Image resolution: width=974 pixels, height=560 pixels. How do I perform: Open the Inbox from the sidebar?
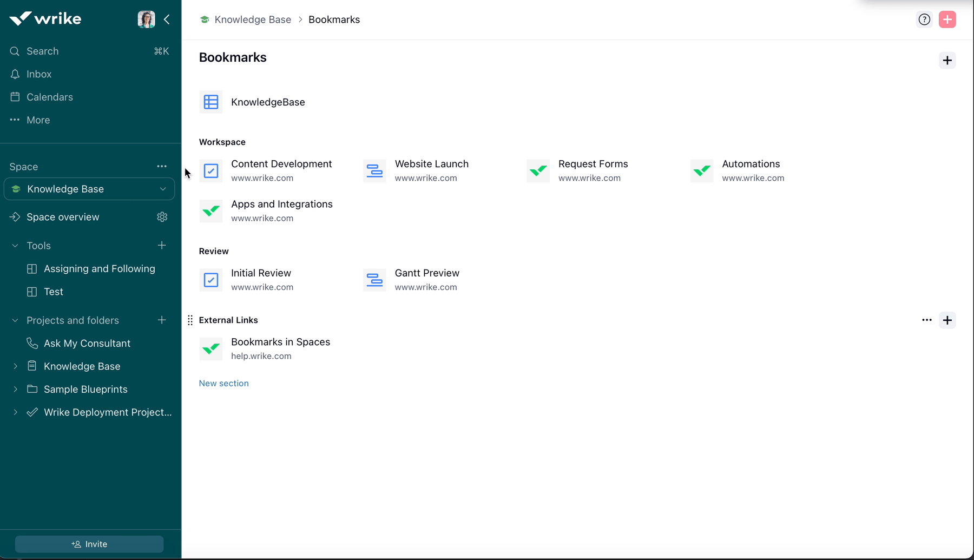tap(38, 74)
